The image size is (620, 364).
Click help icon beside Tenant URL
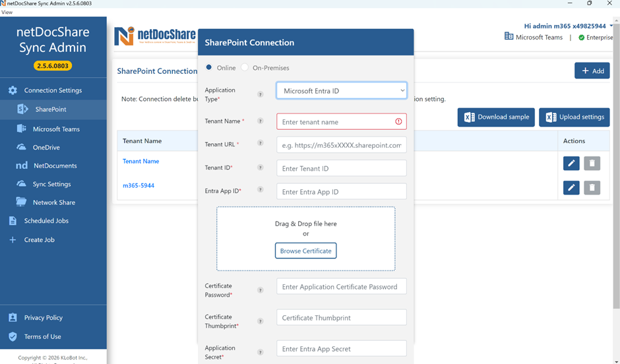tap(260, 143)
